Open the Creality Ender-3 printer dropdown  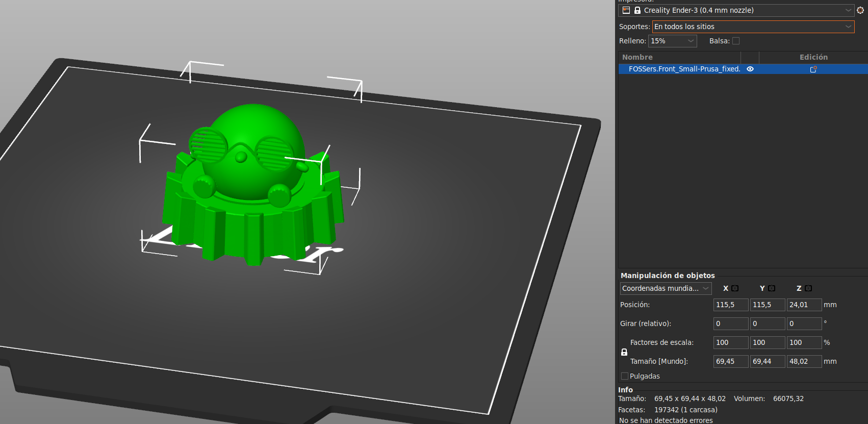736,10
